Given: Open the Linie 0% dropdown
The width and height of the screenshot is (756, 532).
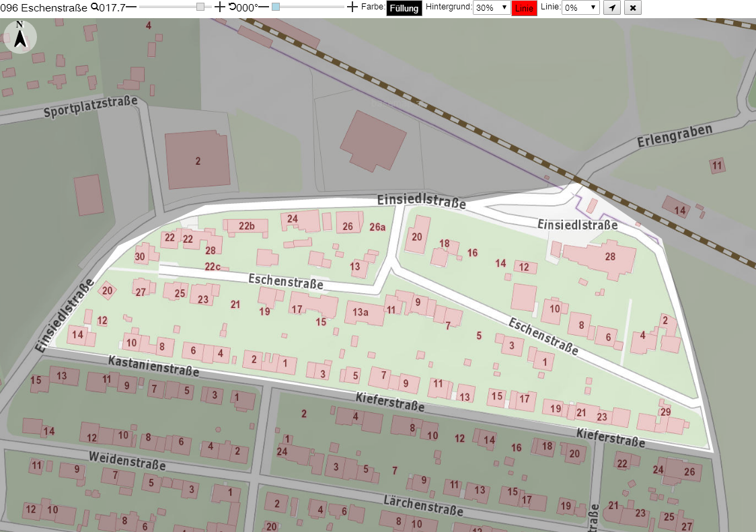Looking at the screenshot, I should coord(580,7).
